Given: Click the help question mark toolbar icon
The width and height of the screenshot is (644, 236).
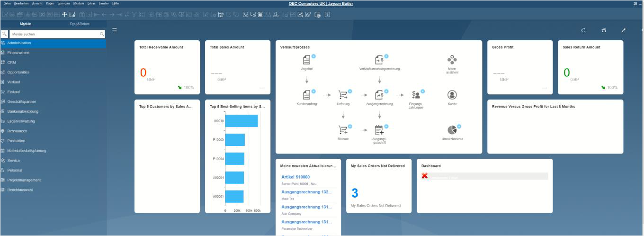Looking at the screenshot, I should pyautogui.click(x=327, y=15).
